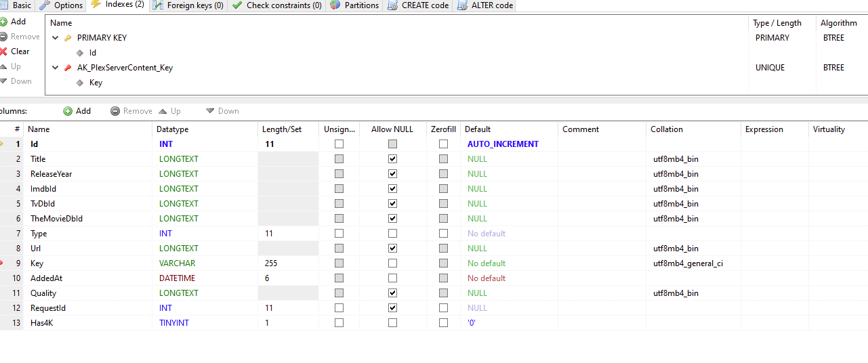Uncheck Allow NULL for RequestId
The image size is (868, 363).
392,308
